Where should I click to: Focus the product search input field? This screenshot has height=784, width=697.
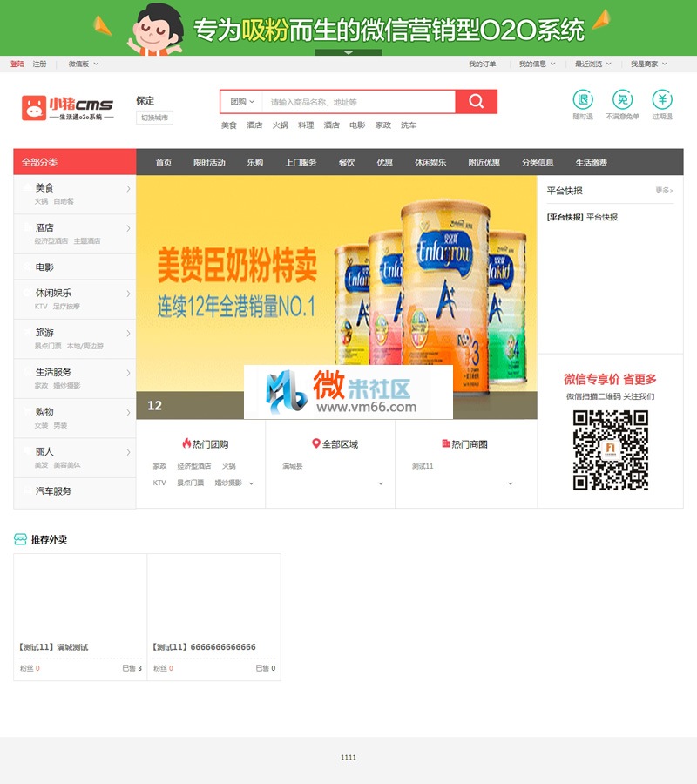click(x=359, y=102)
